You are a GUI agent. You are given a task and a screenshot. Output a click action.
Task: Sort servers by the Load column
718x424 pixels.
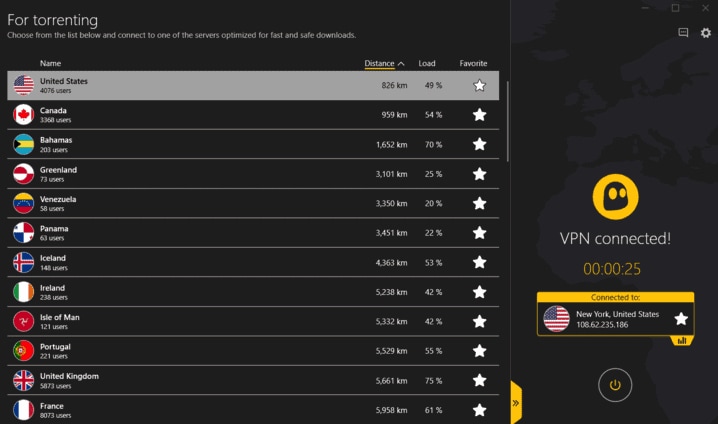point(427,64)
